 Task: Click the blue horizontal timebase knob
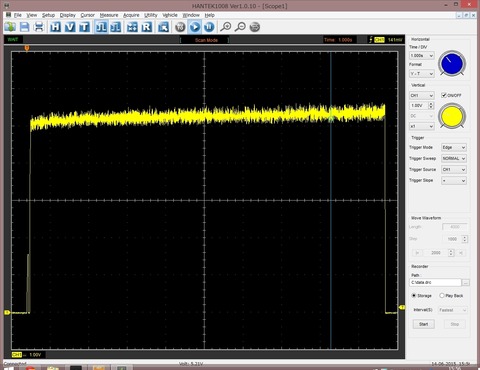452,63
